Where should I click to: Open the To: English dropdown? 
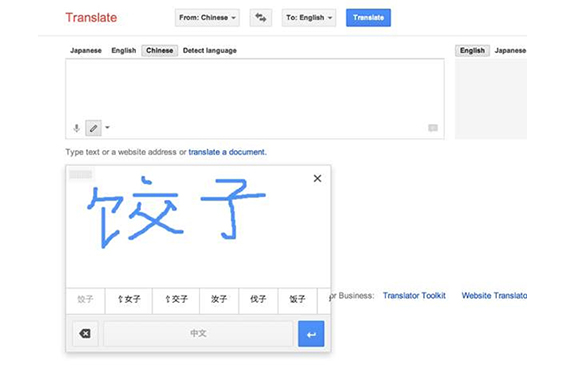click(309, 18)
